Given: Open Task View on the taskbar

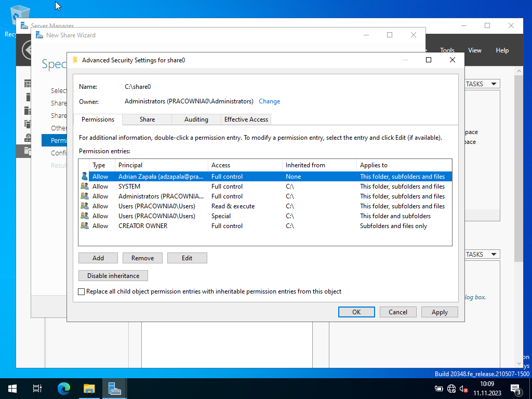Looking at the screenshot, I should 37,389.
